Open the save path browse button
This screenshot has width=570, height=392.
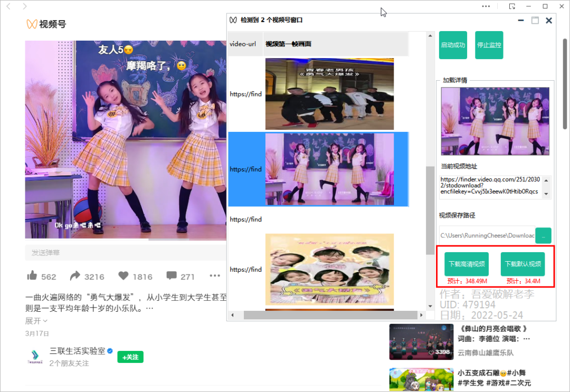click(543, 236)
